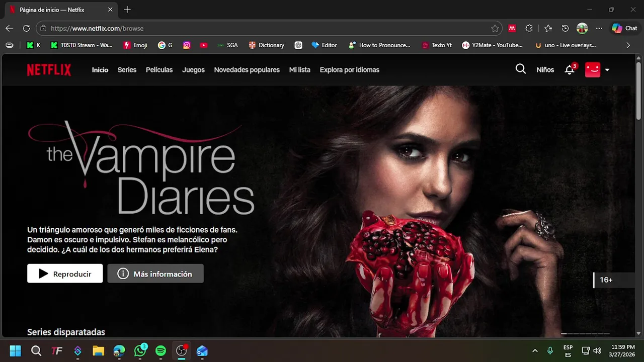The width and height of the screenshot is (644, 362).
Task: Open the Instagram bookmark icon
Action: [187, 45]
